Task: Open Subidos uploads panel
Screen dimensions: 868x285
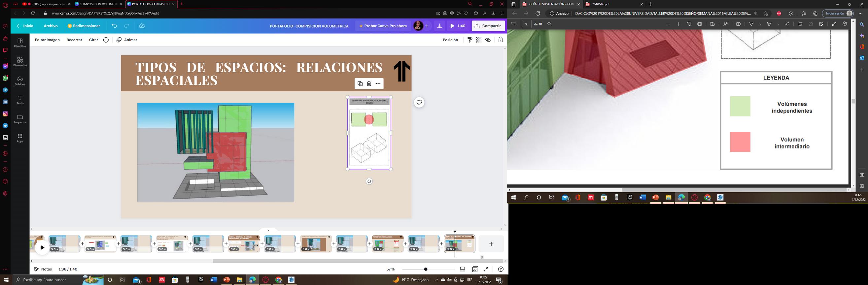Action: coord(20,81)
